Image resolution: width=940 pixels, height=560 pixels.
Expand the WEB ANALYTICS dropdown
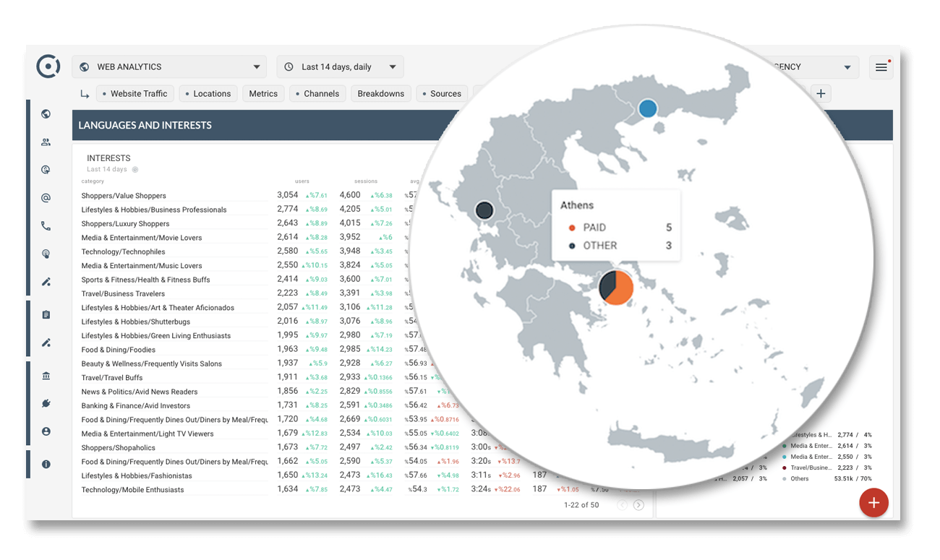pos(169,67)
